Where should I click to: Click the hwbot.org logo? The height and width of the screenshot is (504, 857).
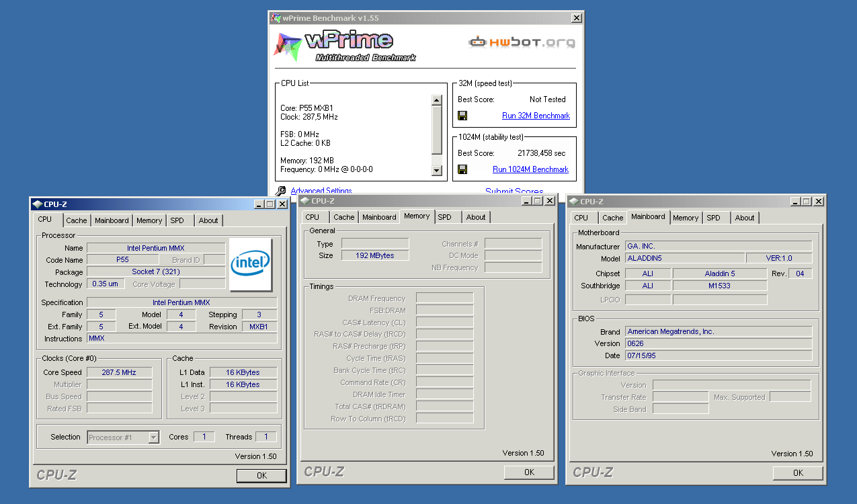tap(522, 42)
